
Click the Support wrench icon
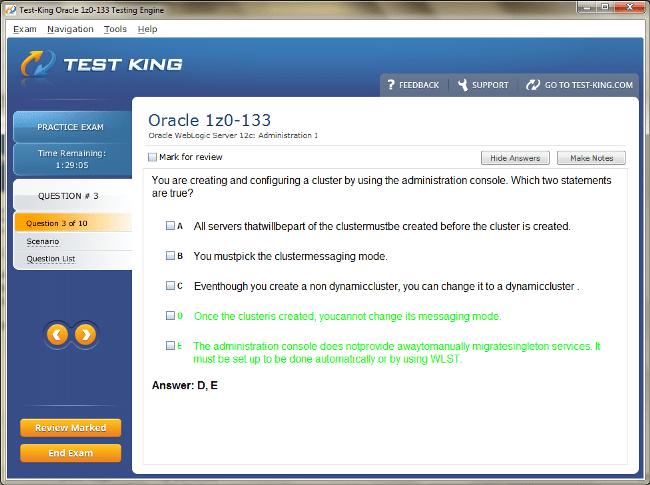[x=463, y=85]
